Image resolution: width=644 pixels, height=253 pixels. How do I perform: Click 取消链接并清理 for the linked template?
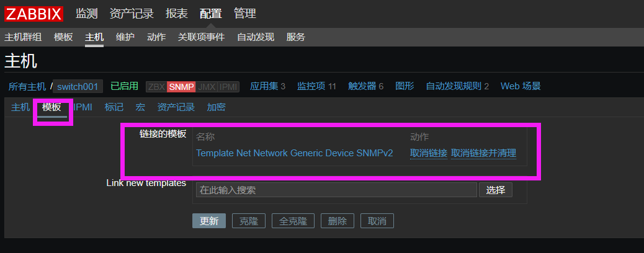click(483, 153)
